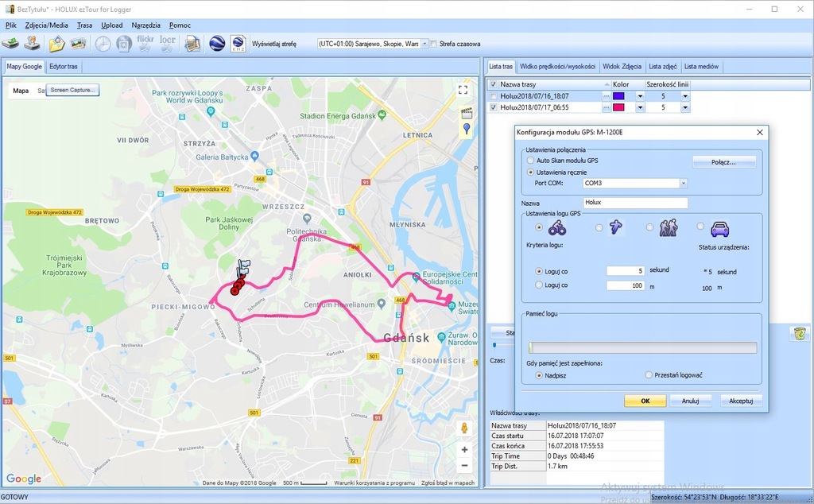Click the sort arrow in Nazwa trasy header

point(607,84)
